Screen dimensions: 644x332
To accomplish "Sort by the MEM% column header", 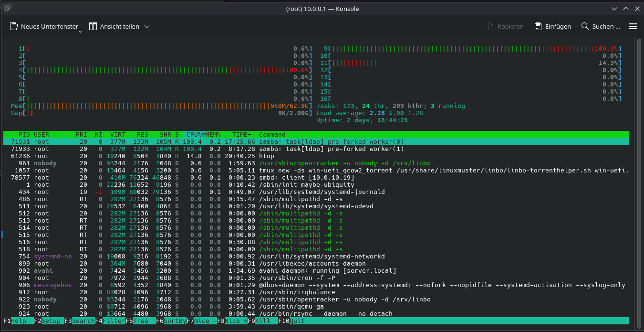I will tap(214, 135).
